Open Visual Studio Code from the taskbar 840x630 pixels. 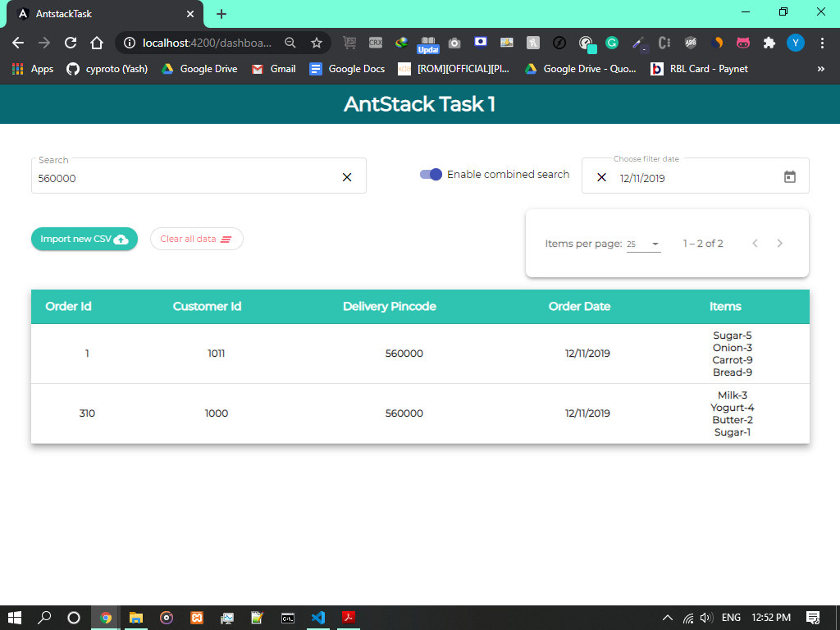coord(318,618)
